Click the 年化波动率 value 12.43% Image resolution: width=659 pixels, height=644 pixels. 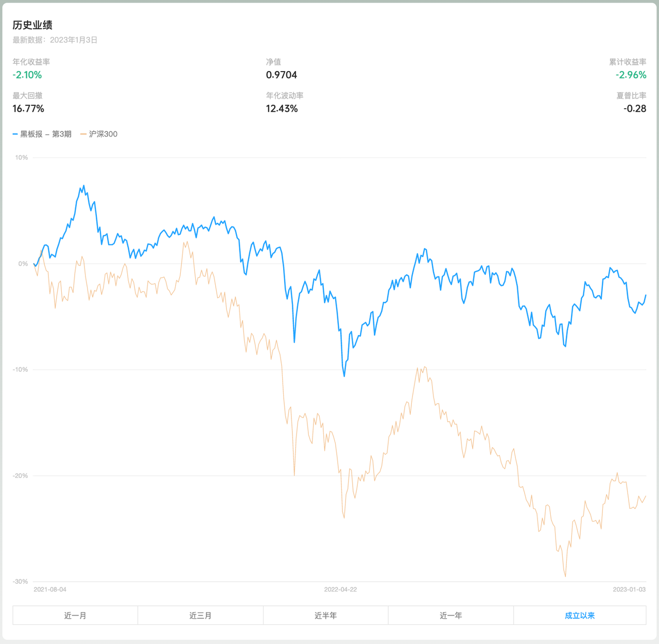[x=282, y=109]
